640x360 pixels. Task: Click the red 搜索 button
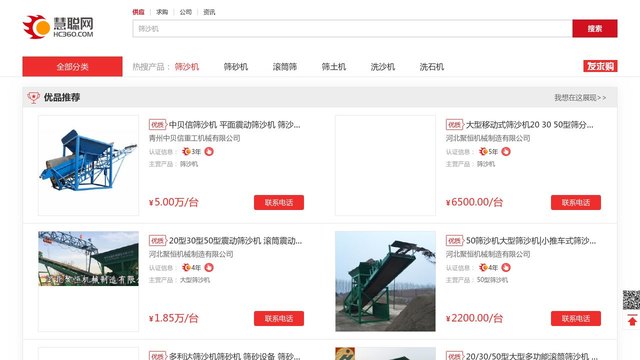[x=595, y=29]
